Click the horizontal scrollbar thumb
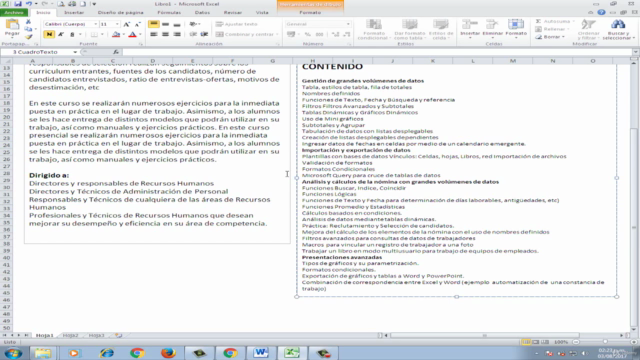The width and height of the screenshot is (640, 360). click(x=485, y=336)
